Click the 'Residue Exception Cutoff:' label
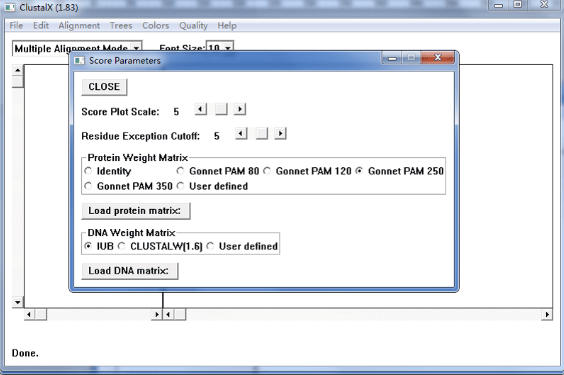Image resolution: width=564 pixels, height=375 pixels. [141, 136]
